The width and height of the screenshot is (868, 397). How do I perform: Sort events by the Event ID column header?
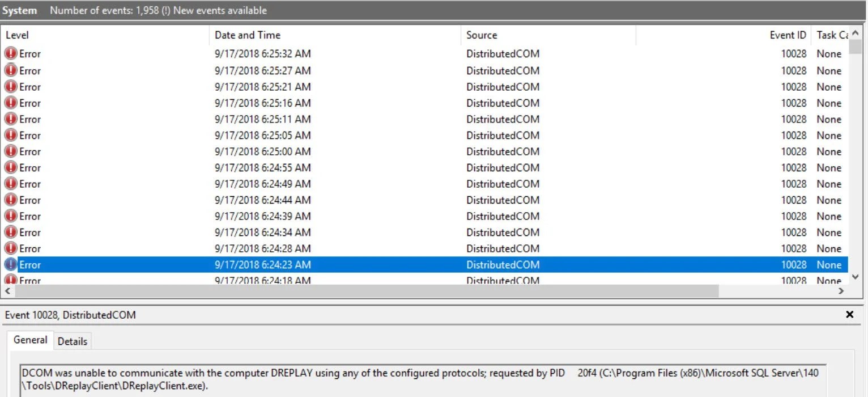[x=788, y=35]
